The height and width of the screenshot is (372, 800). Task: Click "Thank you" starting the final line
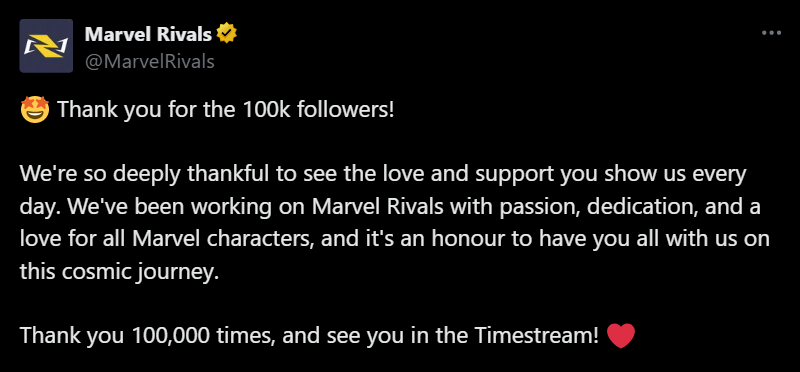[x=72, y=335]
